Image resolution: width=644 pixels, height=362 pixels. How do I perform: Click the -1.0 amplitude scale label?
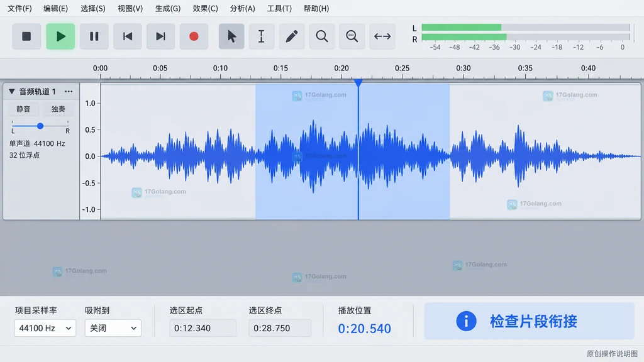(x=88, y=209)
